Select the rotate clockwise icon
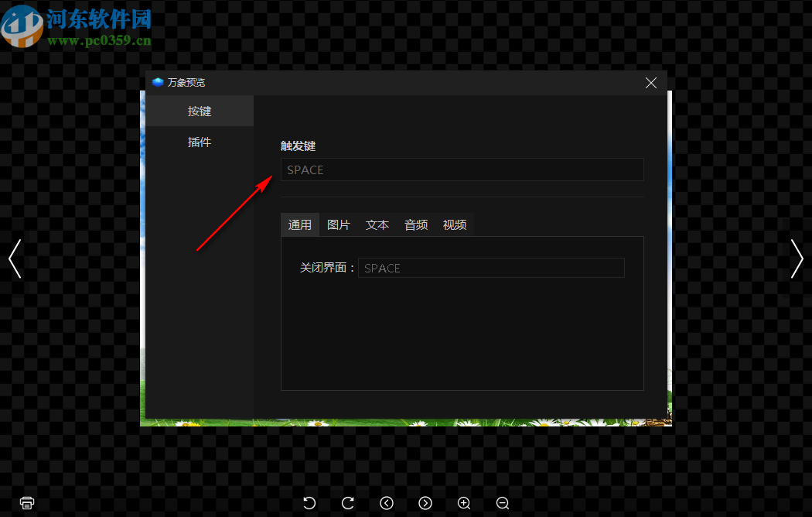 coord(348,503)
